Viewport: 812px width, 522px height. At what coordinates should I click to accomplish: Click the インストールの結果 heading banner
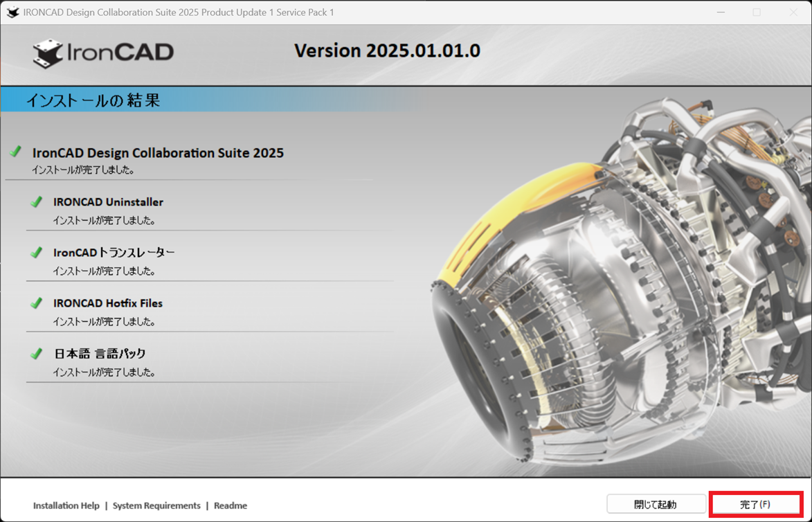point(93,100)
